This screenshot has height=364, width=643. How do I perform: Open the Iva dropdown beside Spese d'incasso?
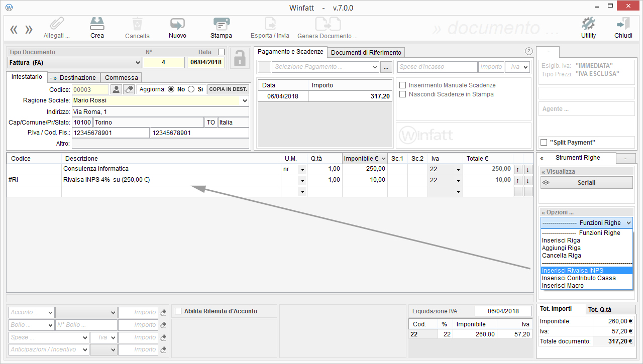click(526, 67)
